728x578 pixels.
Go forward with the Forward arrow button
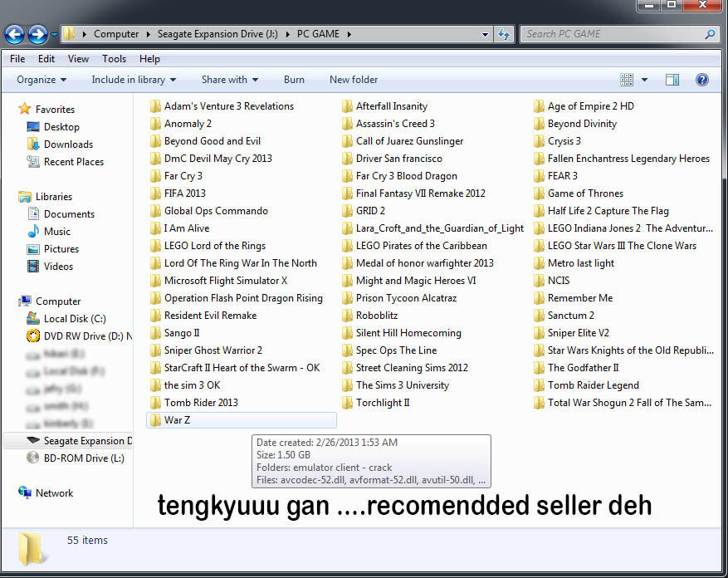[37, 34]
